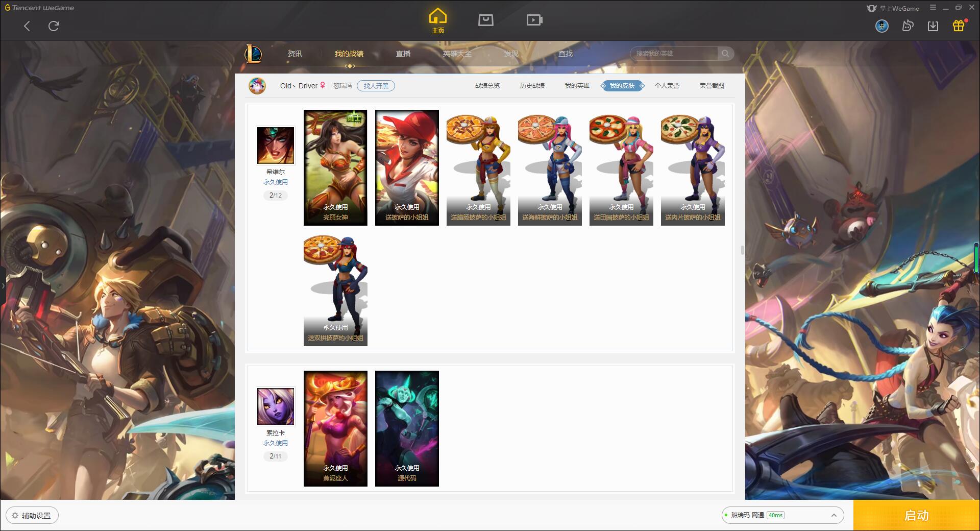
Task: Open the gift box icon
Action: coord(959,26)
